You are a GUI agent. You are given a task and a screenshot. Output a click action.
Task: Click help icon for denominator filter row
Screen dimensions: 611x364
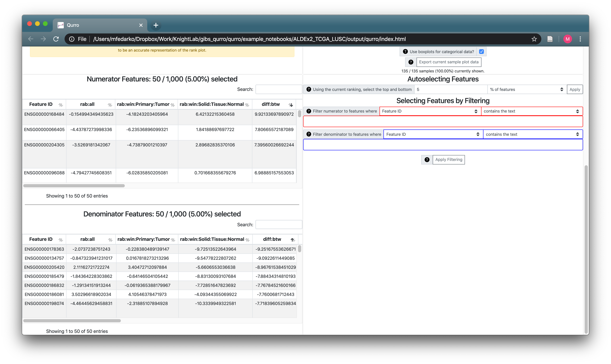[x=309, y=134]
